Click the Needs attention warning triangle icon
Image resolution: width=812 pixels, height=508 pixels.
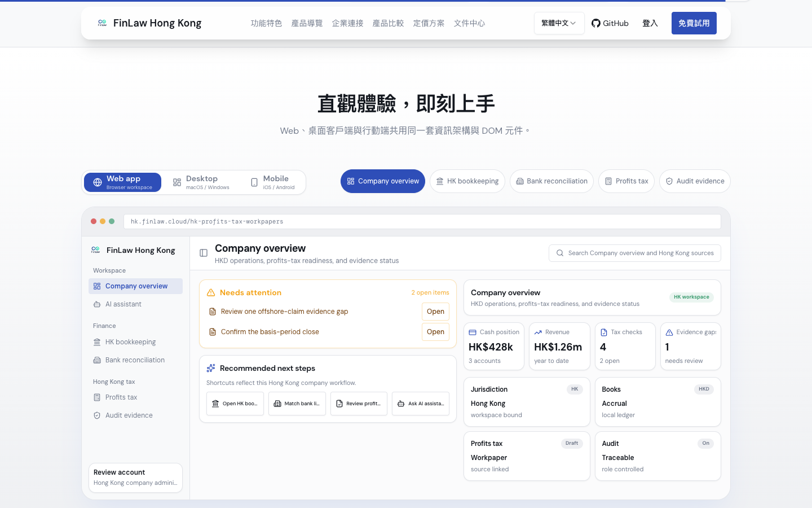pos(211,292)
